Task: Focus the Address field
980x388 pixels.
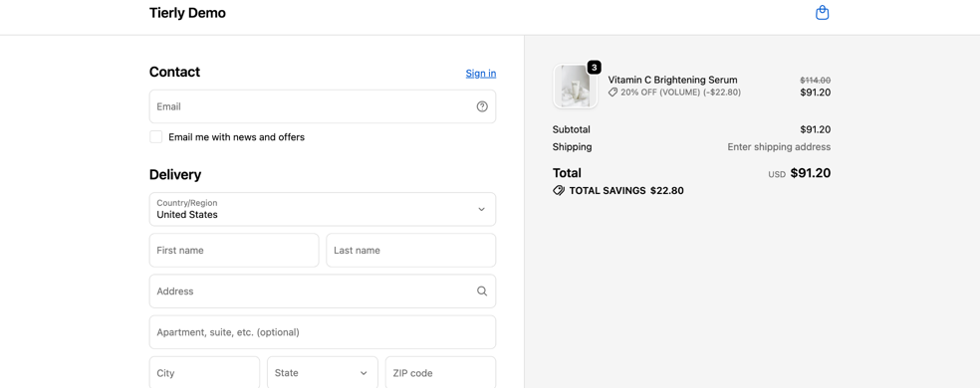Action: pos(323,291)
